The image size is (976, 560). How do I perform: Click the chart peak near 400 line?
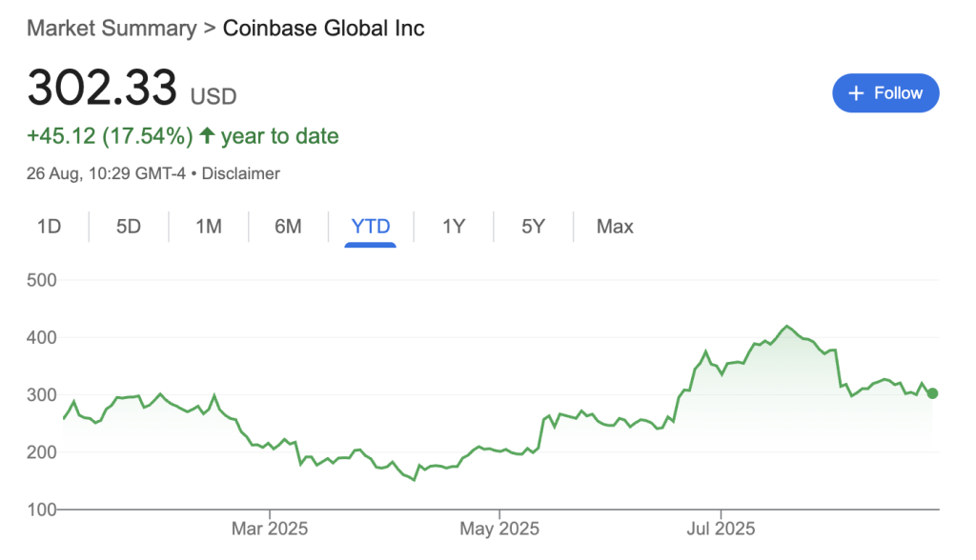click(x=787, y=326)
